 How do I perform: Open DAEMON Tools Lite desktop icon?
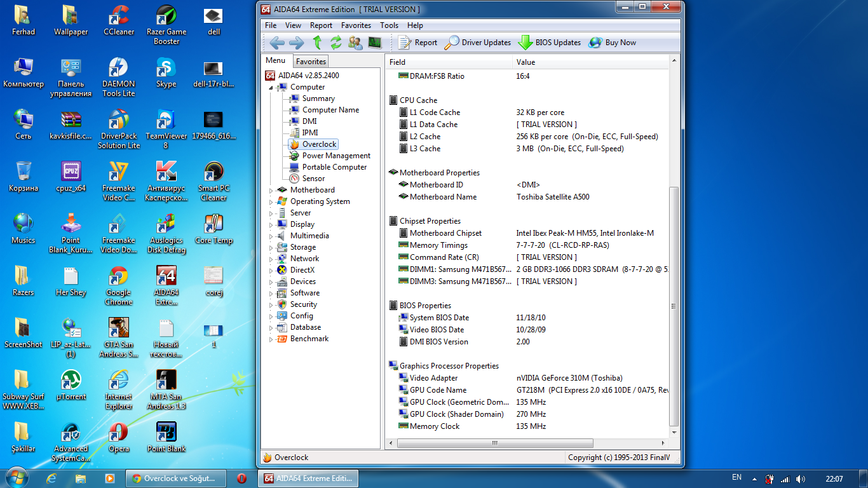point(119,78)
